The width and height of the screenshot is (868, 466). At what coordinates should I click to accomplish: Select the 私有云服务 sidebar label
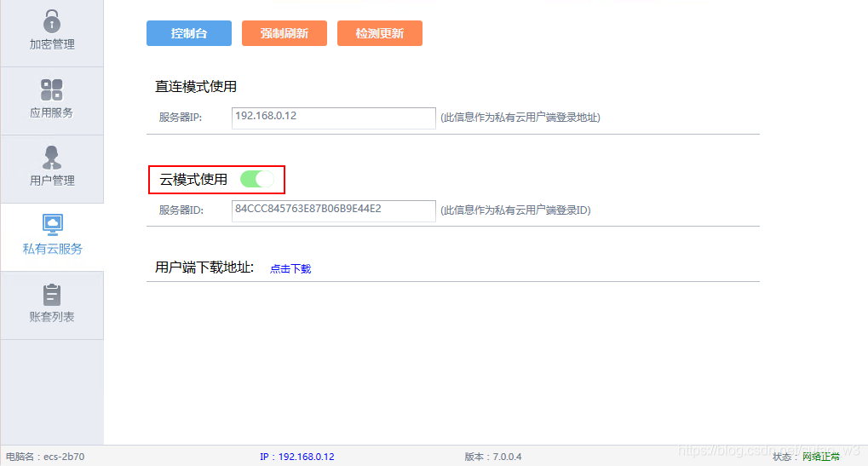(53, 249)
